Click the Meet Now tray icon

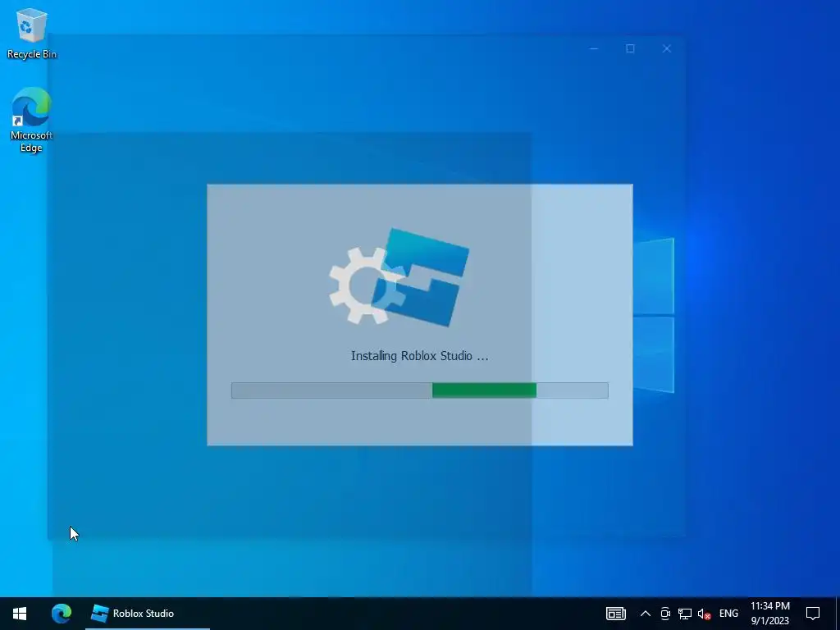[x=664, y=614]
